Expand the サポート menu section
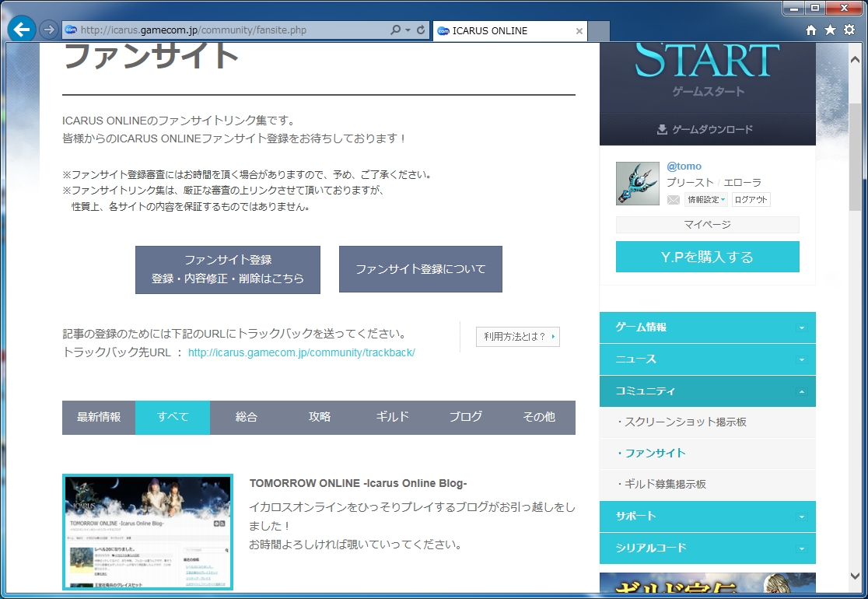The image size is (868, 599). [708, 516]
